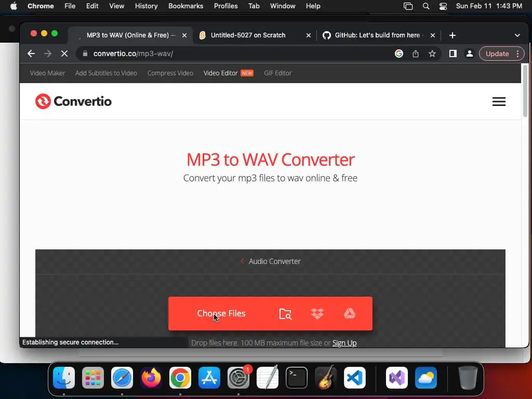Open Add Subtitles to Video

106,73
